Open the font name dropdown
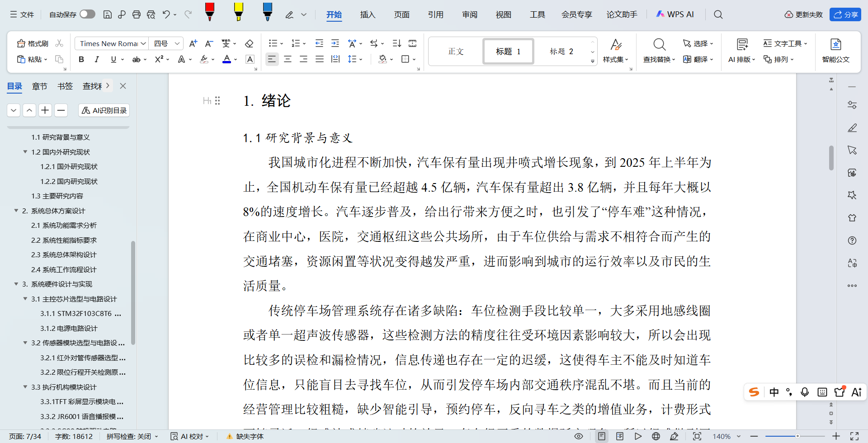This screenshot has width=868, height=443. click(x=143, y=43)
